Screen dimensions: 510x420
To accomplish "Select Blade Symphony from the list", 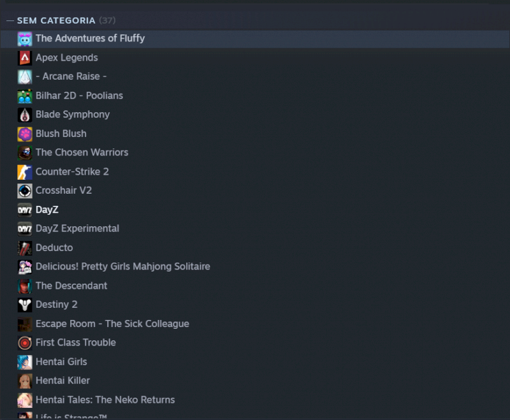I will [x=73, y=115].
